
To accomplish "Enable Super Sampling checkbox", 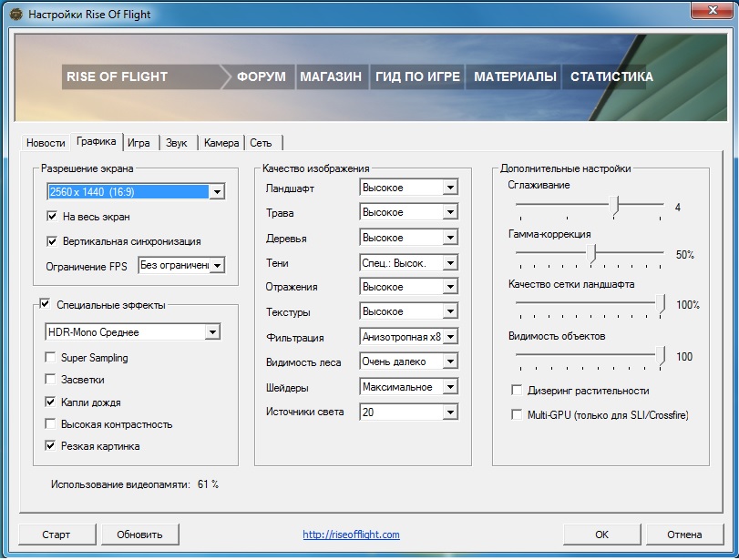I will (x=50, y=358).
